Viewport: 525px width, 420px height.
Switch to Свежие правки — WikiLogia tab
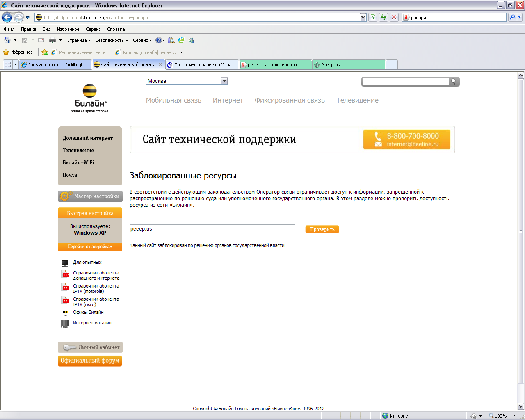[x=55, y=65]
